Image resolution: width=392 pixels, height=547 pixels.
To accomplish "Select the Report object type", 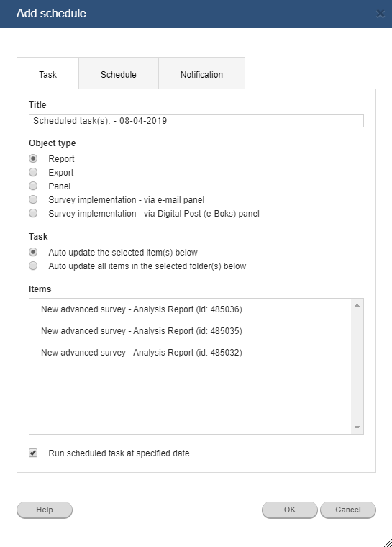I will [33, 159].
